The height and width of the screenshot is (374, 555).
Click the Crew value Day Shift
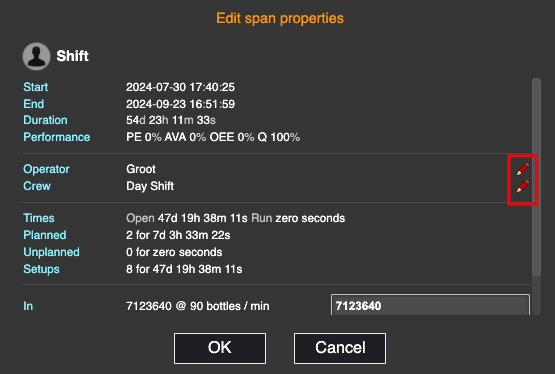point(150,186)
